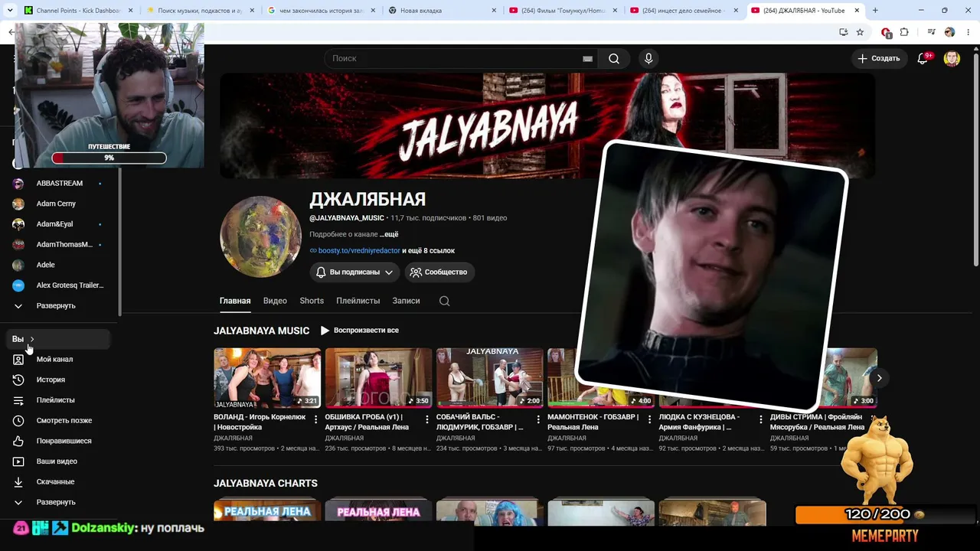Open YouTube notifications bell
Image resolution: width=980 pixels, height=551 pixels.
(x=923, y=59)
